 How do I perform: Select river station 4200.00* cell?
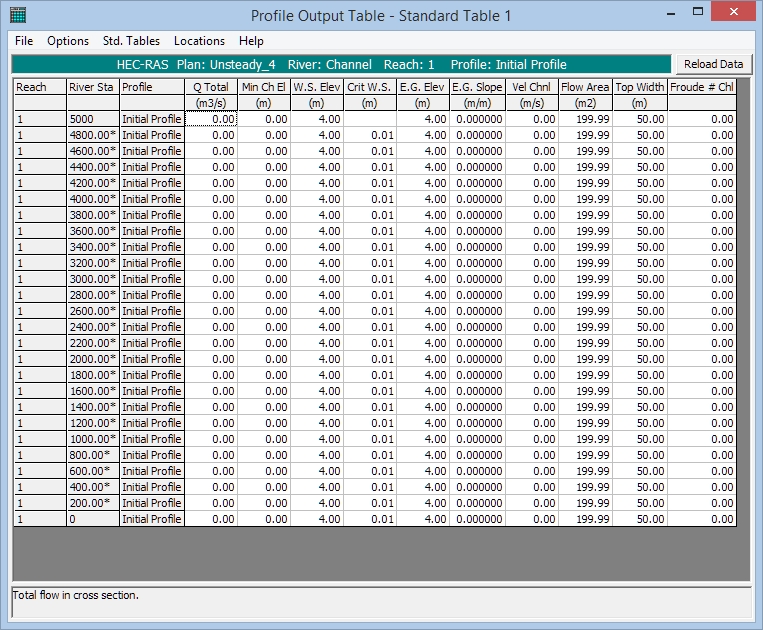93,183
